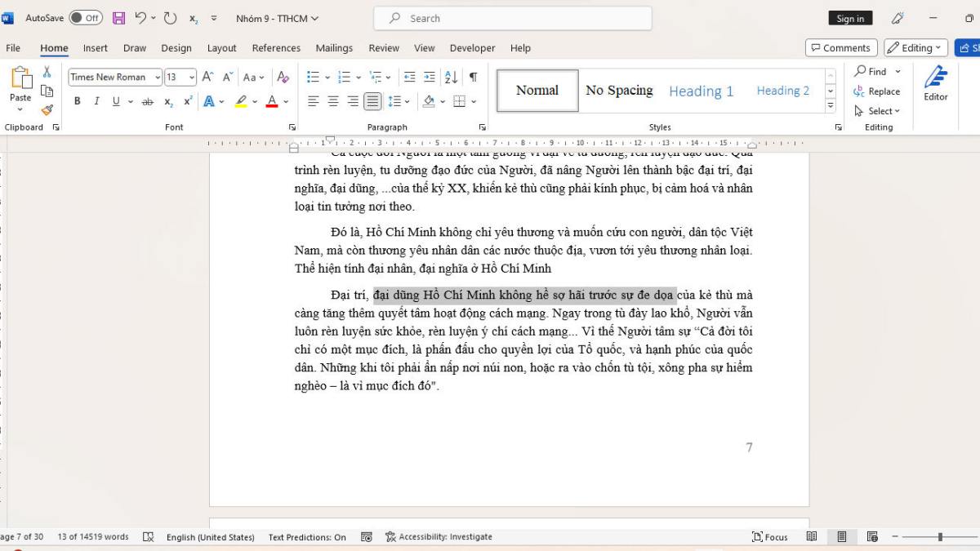Viewport: 980px width, 551px height.
Task: Clear all formatting from selection
Action: [x=283, y=77]
